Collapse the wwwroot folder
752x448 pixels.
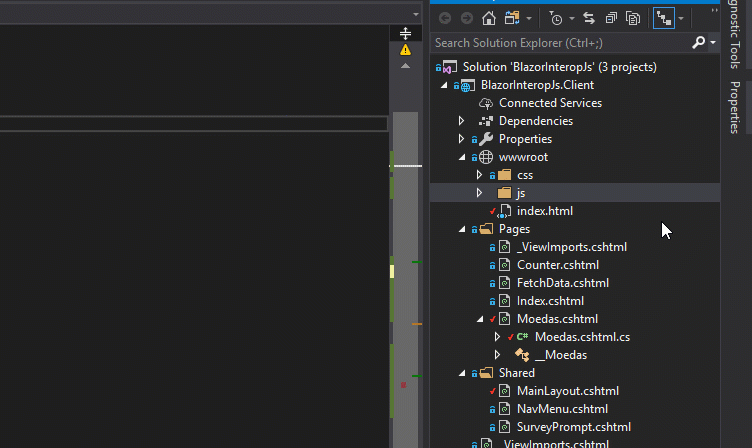[462, 157]
